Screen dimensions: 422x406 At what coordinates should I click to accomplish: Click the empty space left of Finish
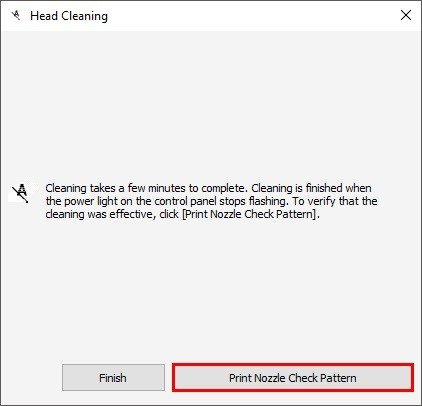(32, 378)
